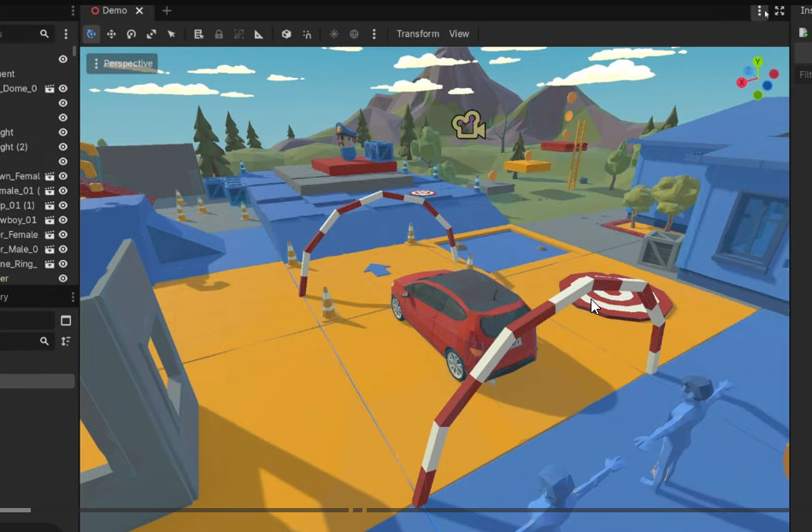Select the Move mode tool
812x532 pixels.
pyautogui.click(x=111, y=34)
